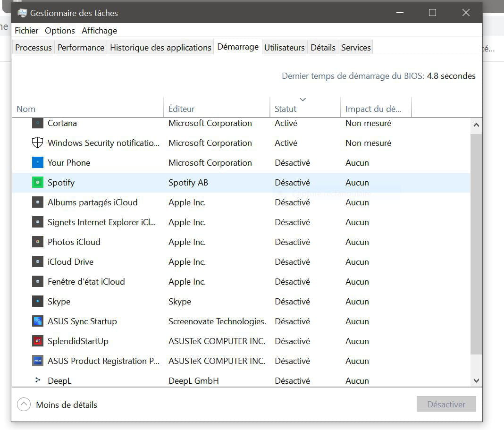Click the Your Phone blue icon
The image size is (504, 430).
coord(37,163)
